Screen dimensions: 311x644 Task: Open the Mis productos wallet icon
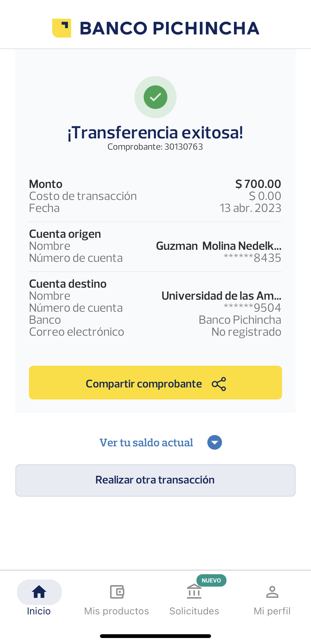tap(117, 592)
